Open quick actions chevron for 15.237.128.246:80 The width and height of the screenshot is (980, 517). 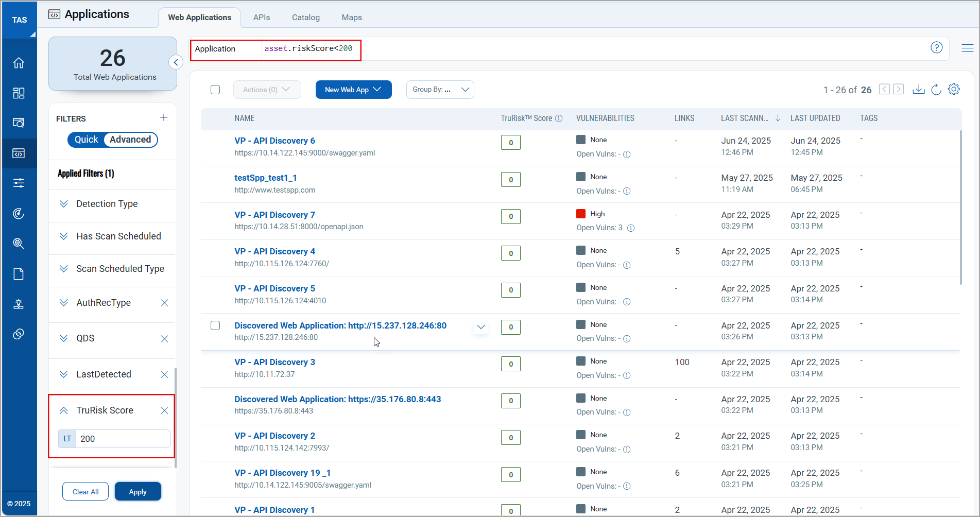(481, 327)
